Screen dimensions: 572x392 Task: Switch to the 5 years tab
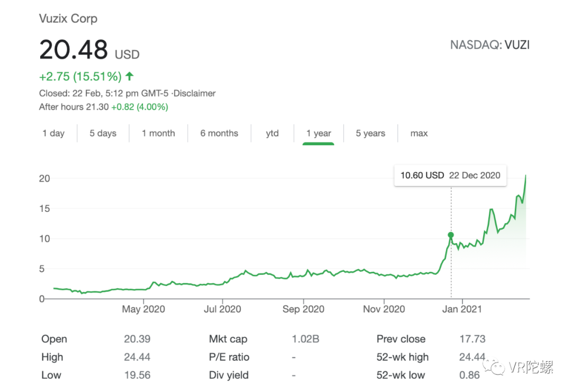[370, 133]
